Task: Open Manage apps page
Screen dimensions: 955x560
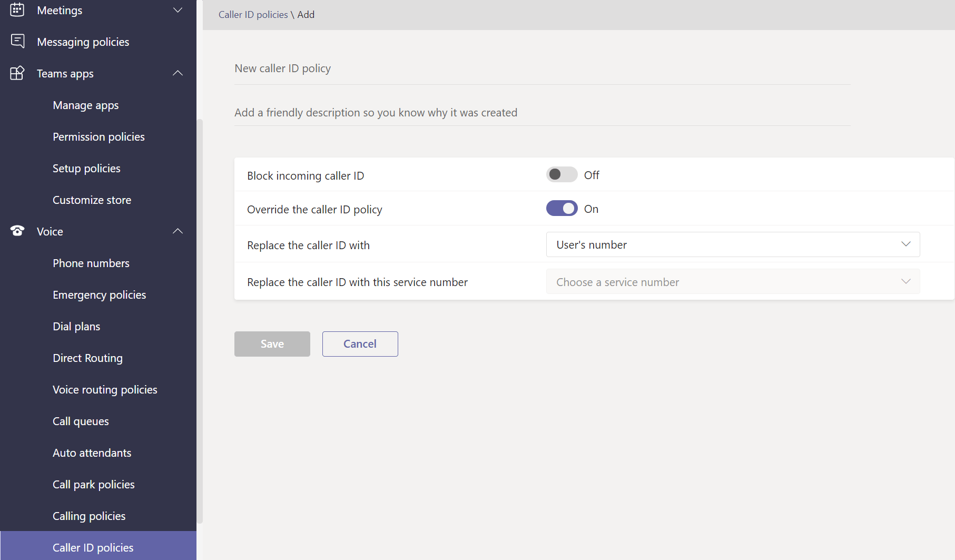Action: coord(86,105)
